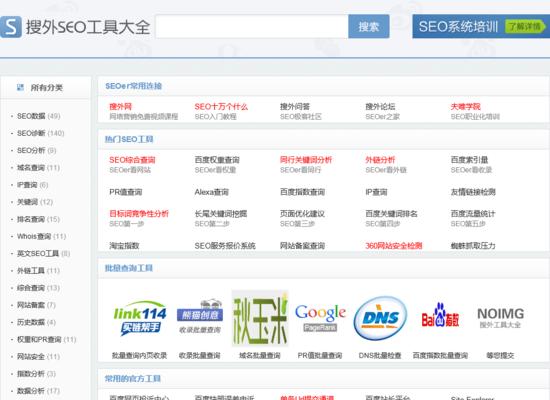Open 外链工具 (11) category

click(x=38, y=271)
